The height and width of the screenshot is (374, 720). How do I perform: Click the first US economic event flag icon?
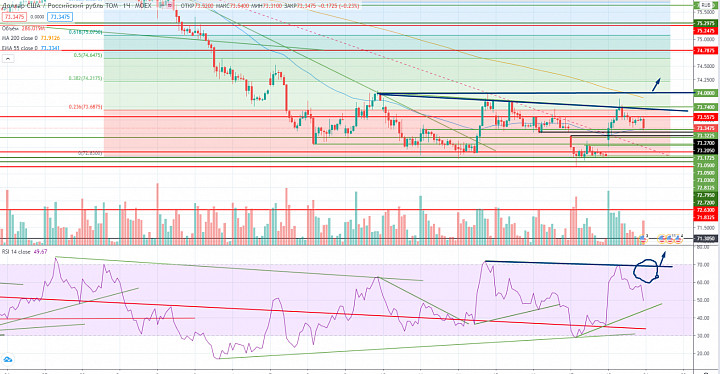(x=643, y=239)
